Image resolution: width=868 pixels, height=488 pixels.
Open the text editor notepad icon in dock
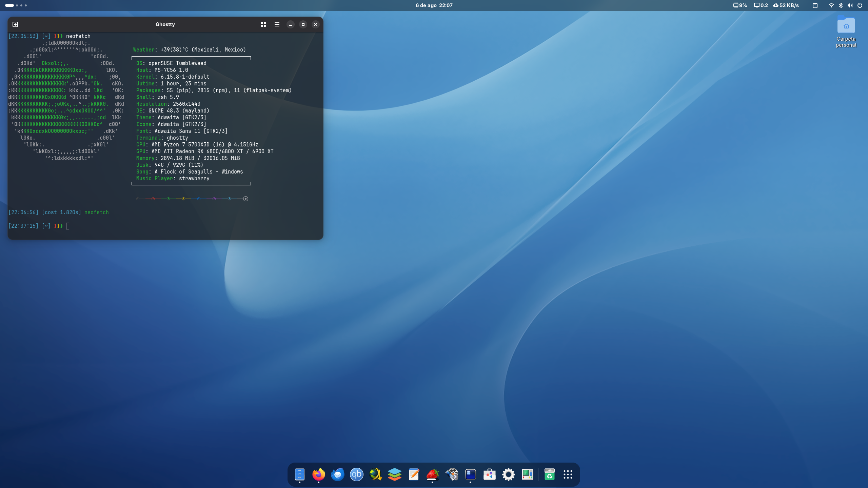[414, 474]
